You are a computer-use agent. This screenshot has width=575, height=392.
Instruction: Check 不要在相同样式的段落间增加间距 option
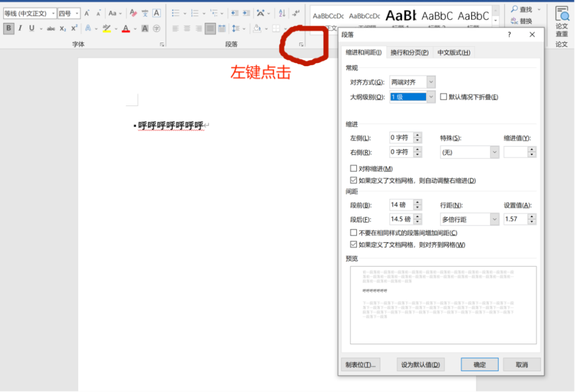coord(354,233)
